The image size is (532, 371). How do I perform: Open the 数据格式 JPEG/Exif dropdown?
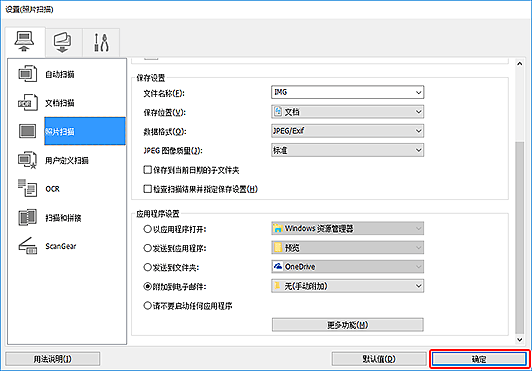[347, 131]
